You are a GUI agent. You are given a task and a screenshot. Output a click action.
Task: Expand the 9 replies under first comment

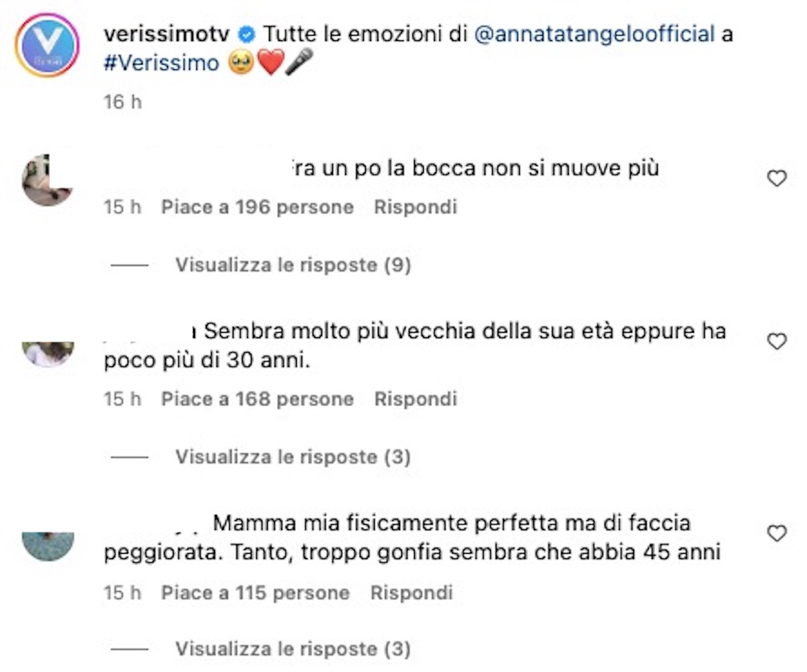pyautogui.click(x=293, y=265)
